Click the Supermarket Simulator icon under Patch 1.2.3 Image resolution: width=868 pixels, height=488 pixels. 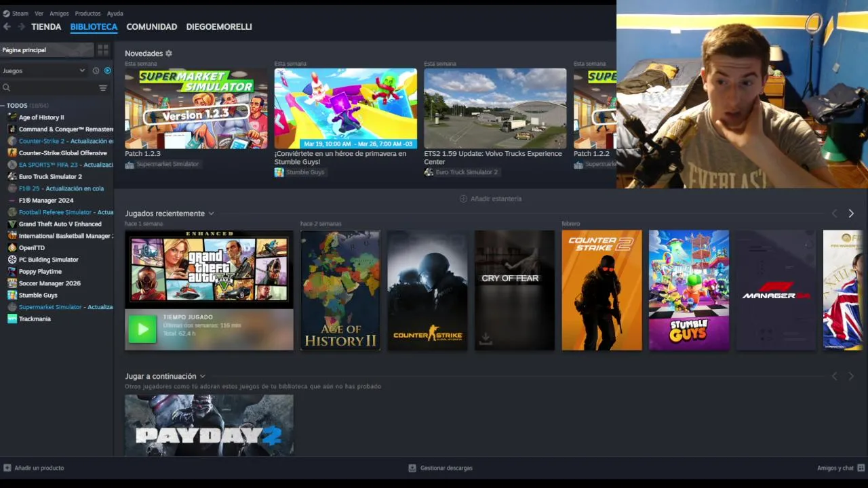130,165
